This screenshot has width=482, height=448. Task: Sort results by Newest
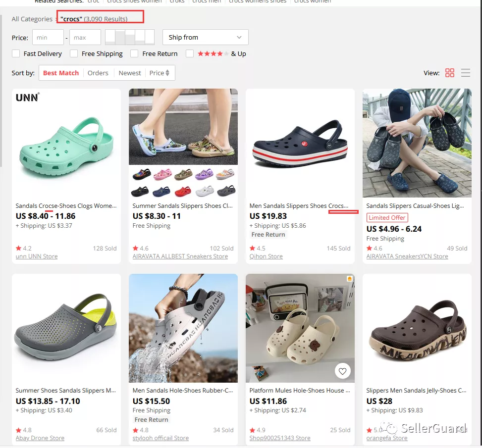[x=130, y=73]
